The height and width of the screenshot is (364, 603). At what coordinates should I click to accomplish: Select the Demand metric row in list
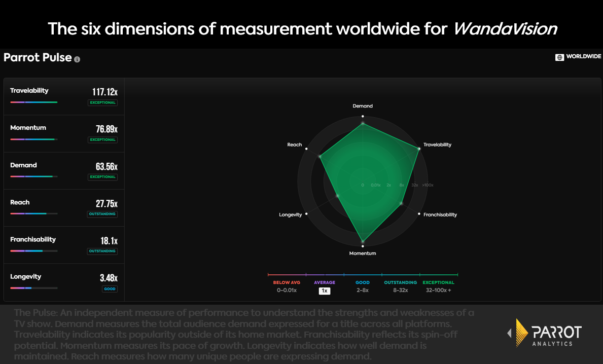click(x=64, y=171)
